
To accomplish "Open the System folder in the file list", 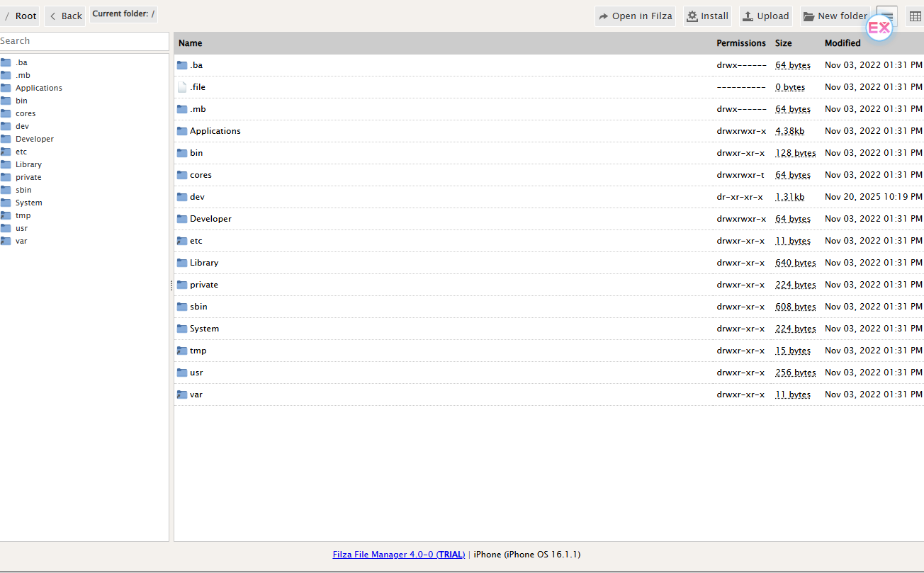I will (204, 329).
